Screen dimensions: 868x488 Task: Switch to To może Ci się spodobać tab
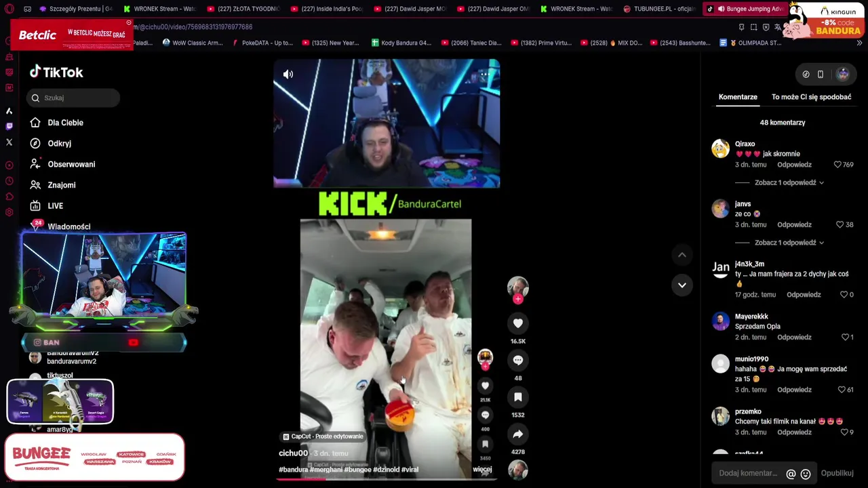pos(811,97)
